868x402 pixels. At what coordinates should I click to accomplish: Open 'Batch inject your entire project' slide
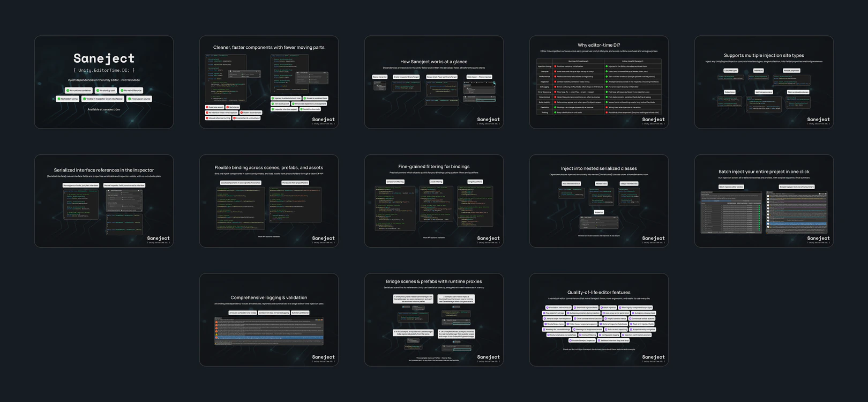coord(764,201)
